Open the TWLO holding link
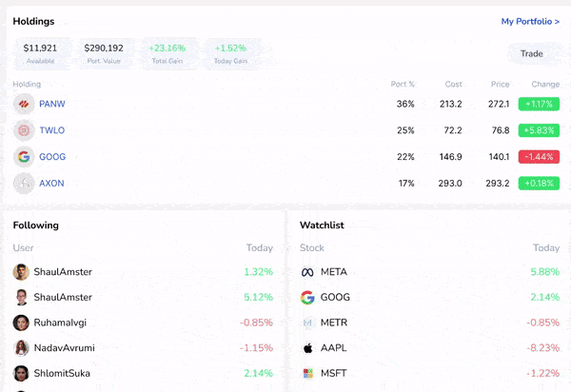This screenshot has height=392, width=571. [52, 130]
